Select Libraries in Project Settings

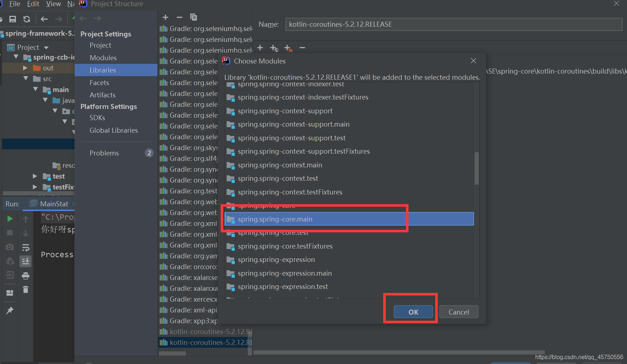[116, 70]
